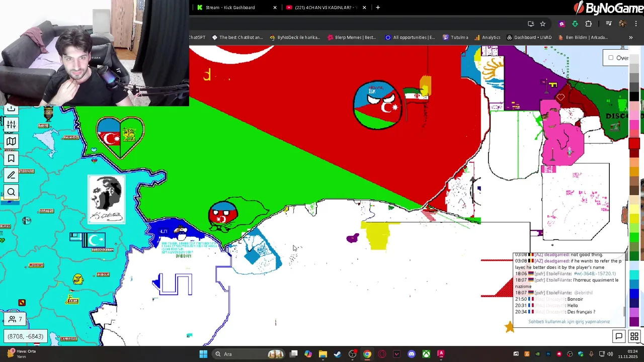This screenshot has height=362, width=644.
Task: Pick the cyan color in the palette
Action: [x=634, y=275]
